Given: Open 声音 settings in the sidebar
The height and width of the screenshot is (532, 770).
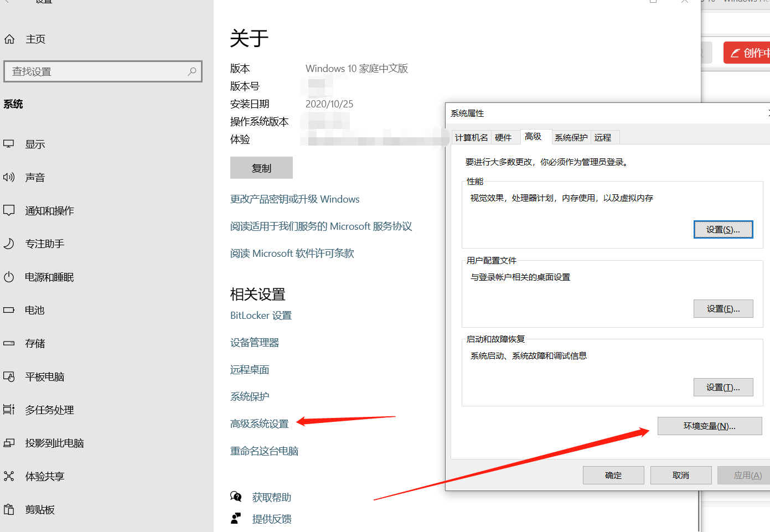Looking at the screenshot, I should click(x=35, y=177).
